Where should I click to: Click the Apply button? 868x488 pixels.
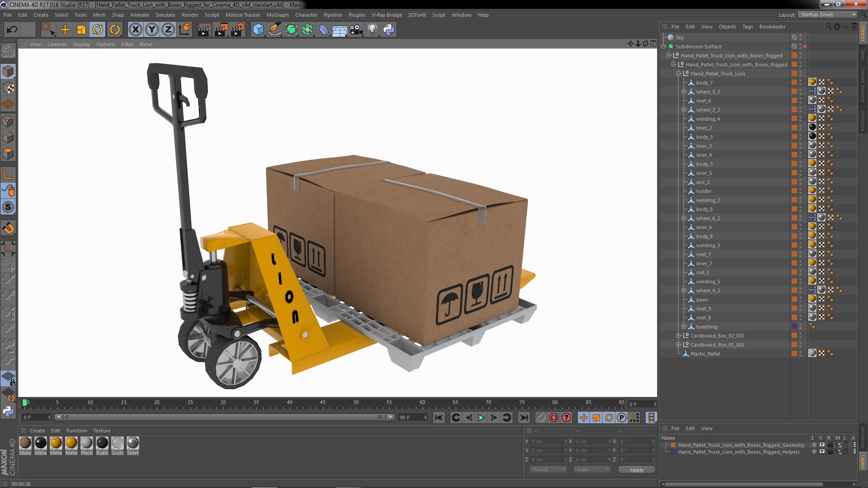pos(637,470)
